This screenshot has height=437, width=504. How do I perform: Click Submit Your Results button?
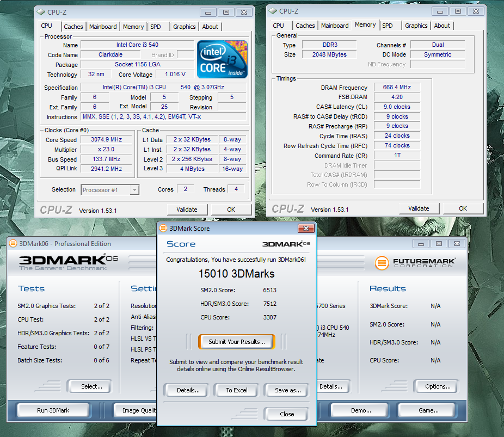pos(237,342)
